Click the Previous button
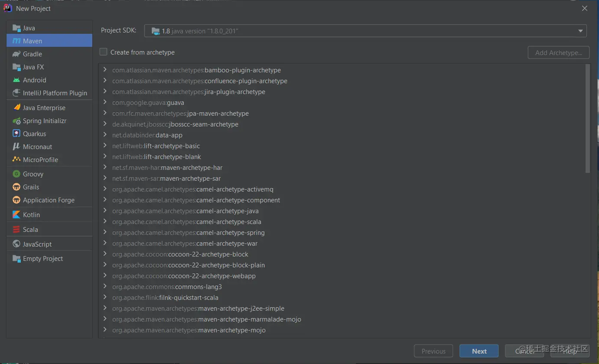 coord(433,351)
